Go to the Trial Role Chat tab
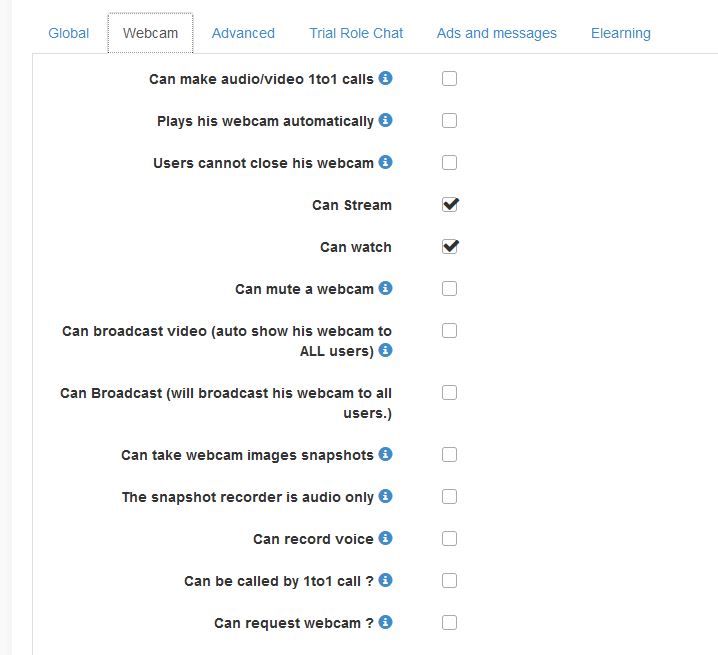Screen dimensions: 718x655 (356, 33)
